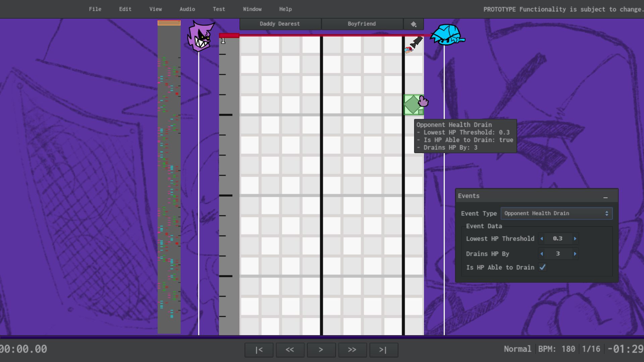The image size is (644, 362).
Task: Click the fast-forward playback icon
Action: pyautogui.click(x=352, y=350)
